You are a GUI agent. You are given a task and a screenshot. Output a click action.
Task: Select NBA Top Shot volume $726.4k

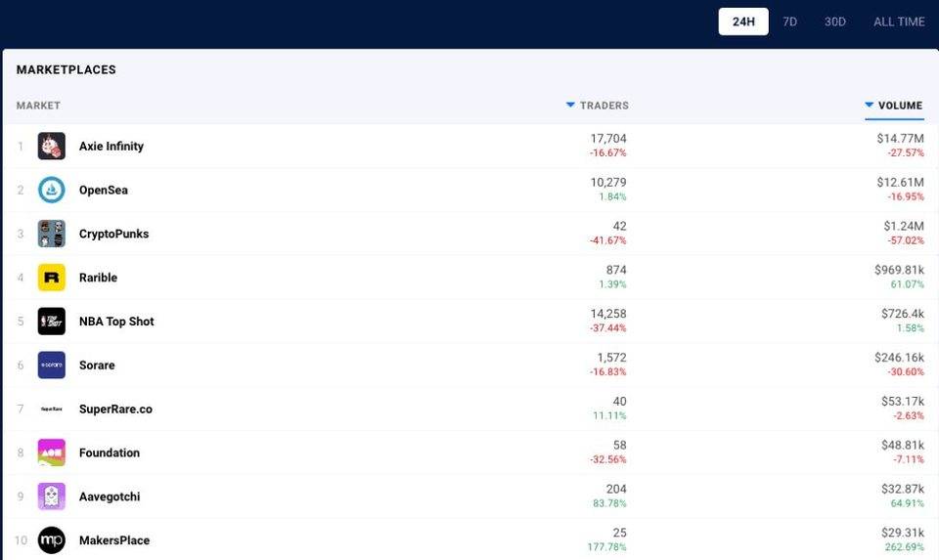coord(903,314)
